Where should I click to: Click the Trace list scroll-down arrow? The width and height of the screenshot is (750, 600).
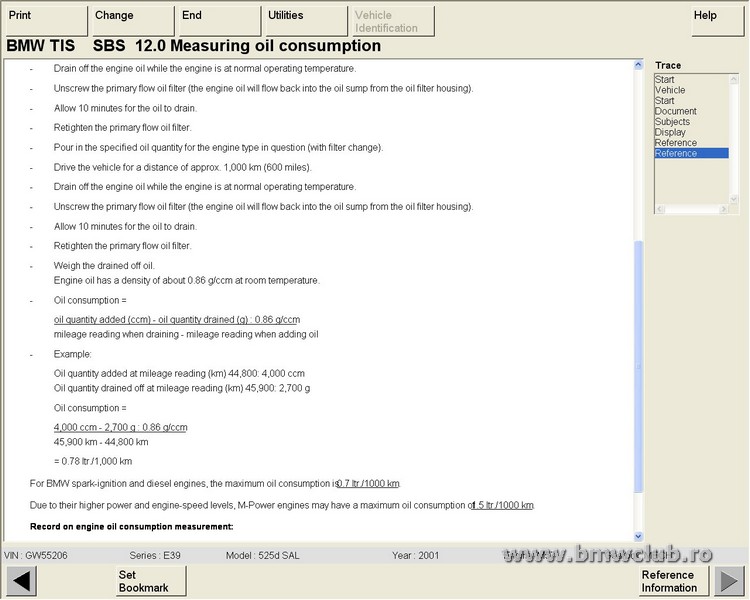[x=736, y=198]
